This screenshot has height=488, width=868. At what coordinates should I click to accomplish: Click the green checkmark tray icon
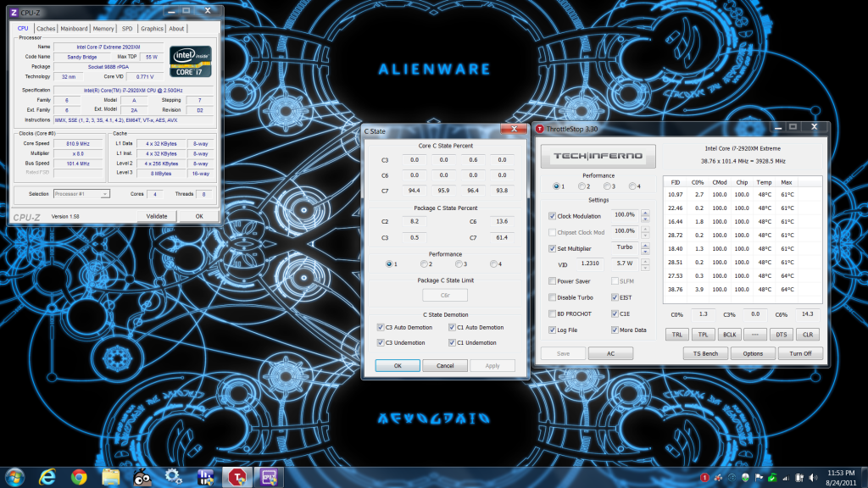(x=772, y=478)
